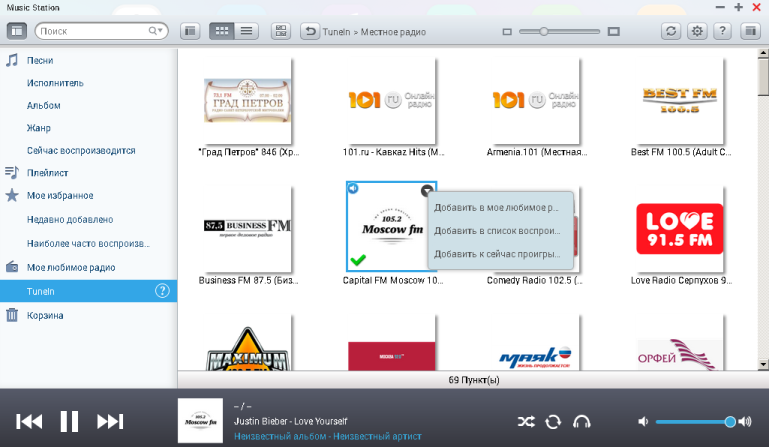769x447 pixels.
Task: Click the now-playing Moscow fm cover
Action: click(x=200, y=421)
